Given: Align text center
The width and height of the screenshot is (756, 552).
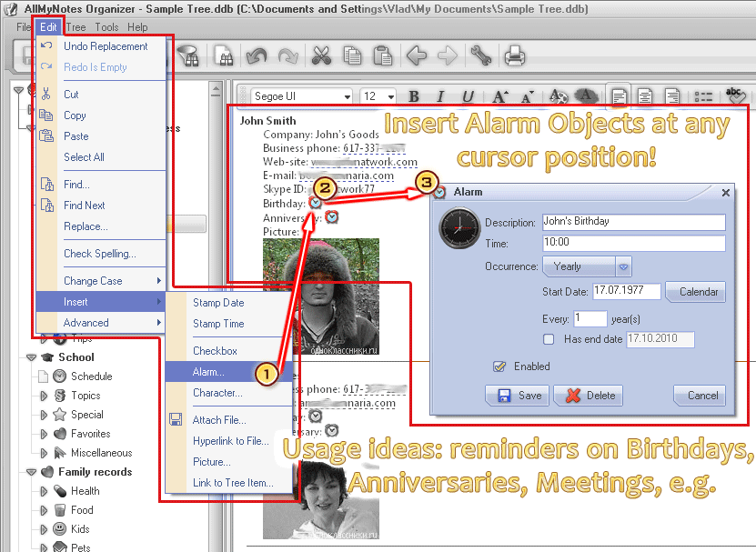Looking at the screenshot, I should [645, 96].
